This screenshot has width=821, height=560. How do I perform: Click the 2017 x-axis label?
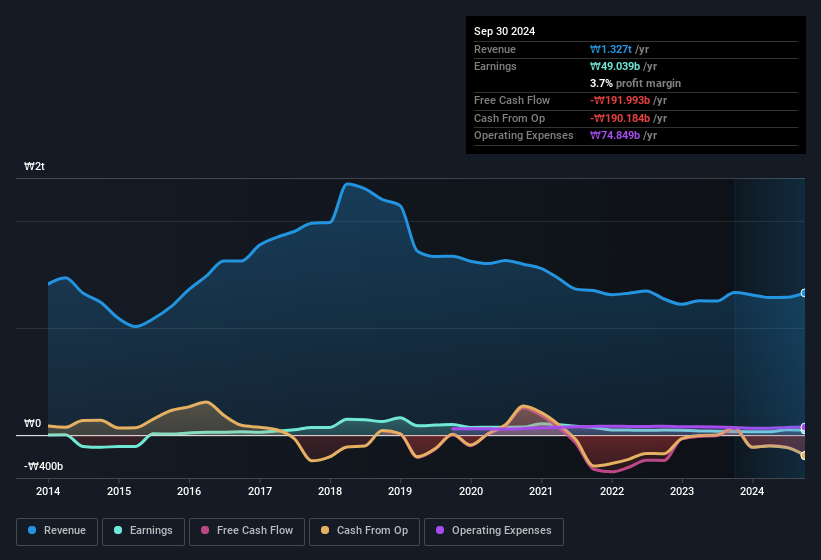click(260, 491)
